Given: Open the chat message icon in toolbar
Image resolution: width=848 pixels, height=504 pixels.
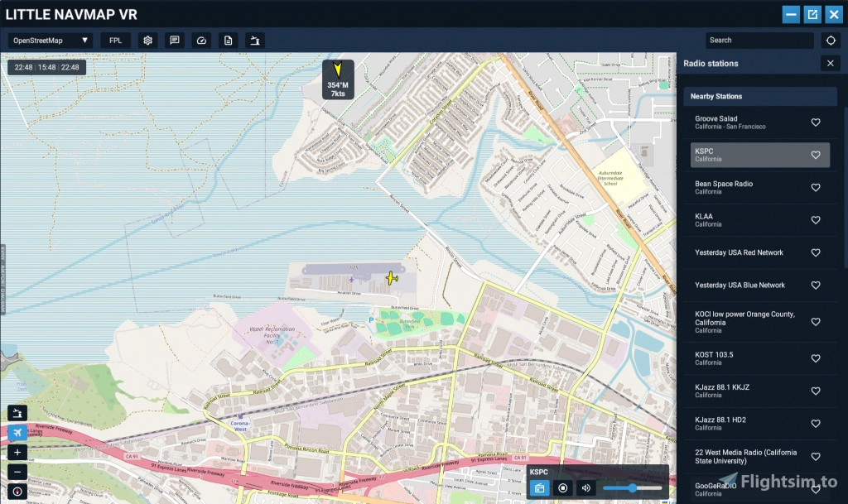Looking at the screenshot, I should (173, 40).
